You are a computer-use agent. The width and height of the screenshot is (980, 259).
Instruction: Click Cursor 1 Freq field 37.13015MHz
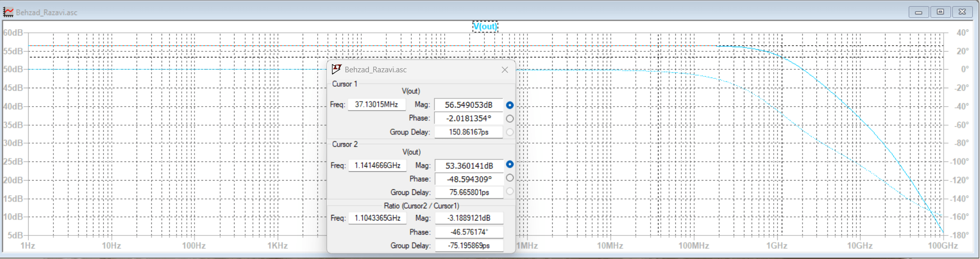click(x=377, y=105)
